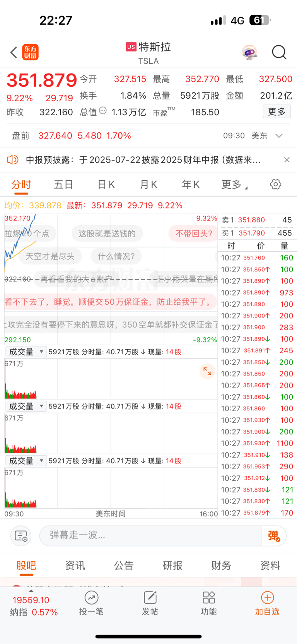
Task: Tap the 4G network status indicator
Action: pos(237,20)
